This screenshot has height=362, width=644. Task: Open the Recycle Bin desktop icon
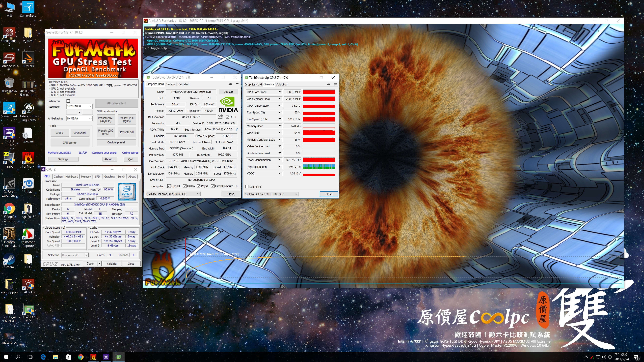click(x=9, y=85)
